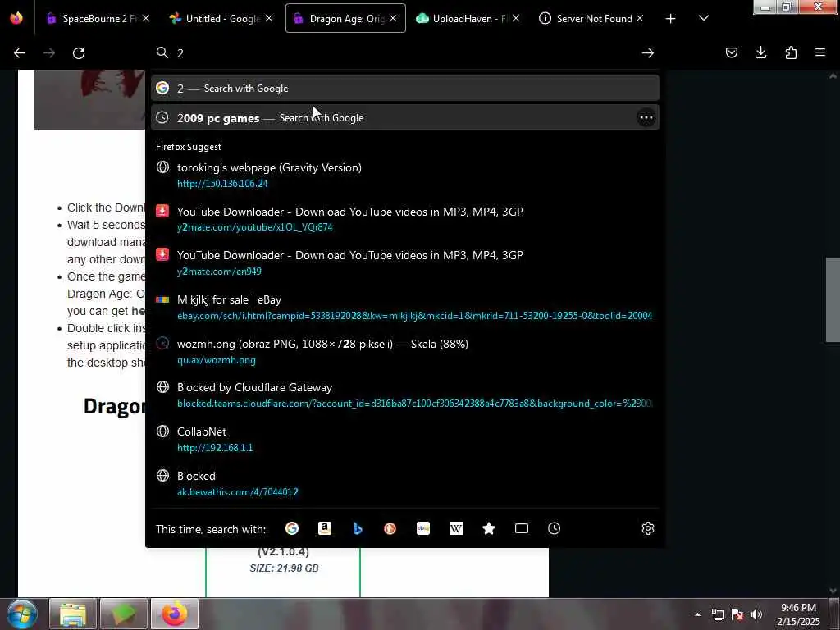Open toroking's webpage suggestion

[x=404, y=176]
